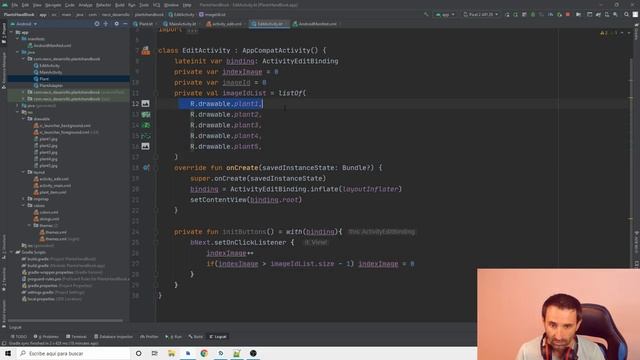
Task: Open the Android project view dropdown
Action: point(24,24)
